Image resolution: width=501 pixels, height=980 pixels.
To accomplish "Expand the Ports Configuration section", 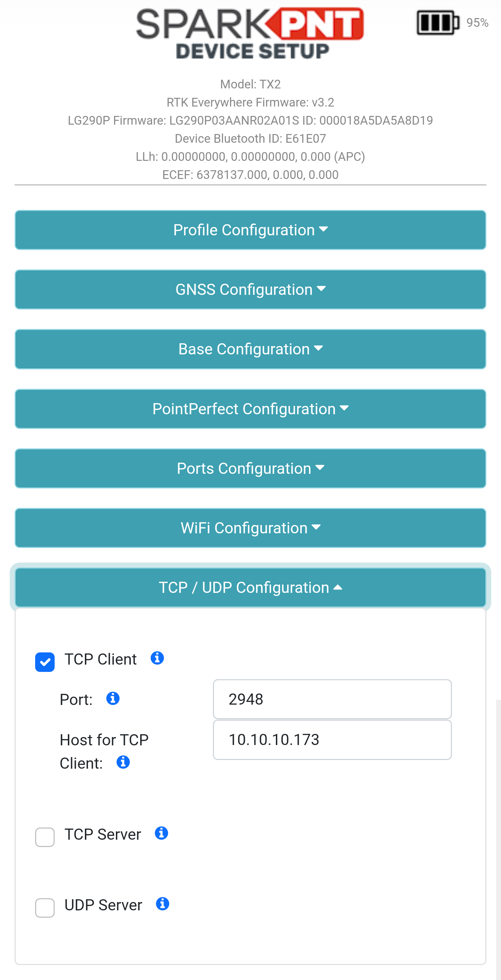I will click(x=250, y=468).
